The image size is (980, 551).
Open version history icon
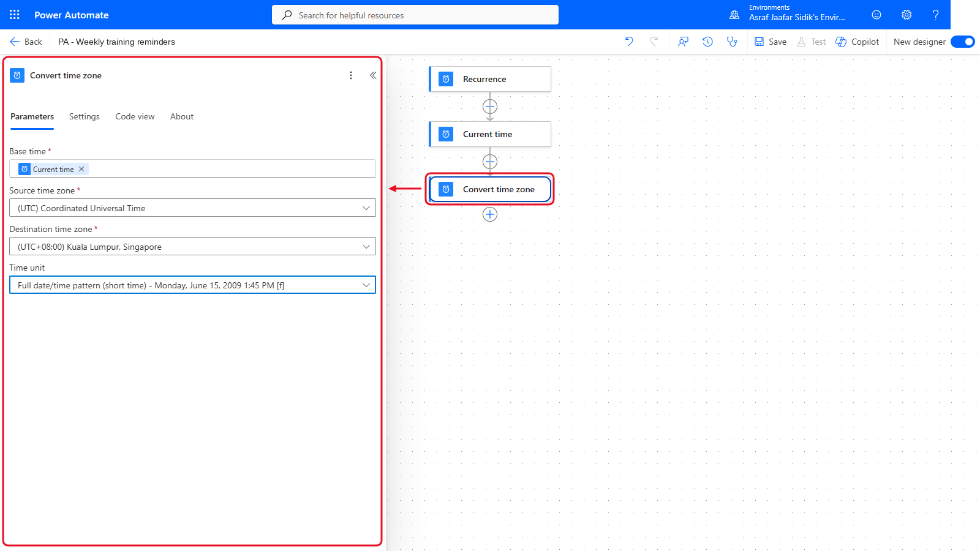[x=707, y=42]
